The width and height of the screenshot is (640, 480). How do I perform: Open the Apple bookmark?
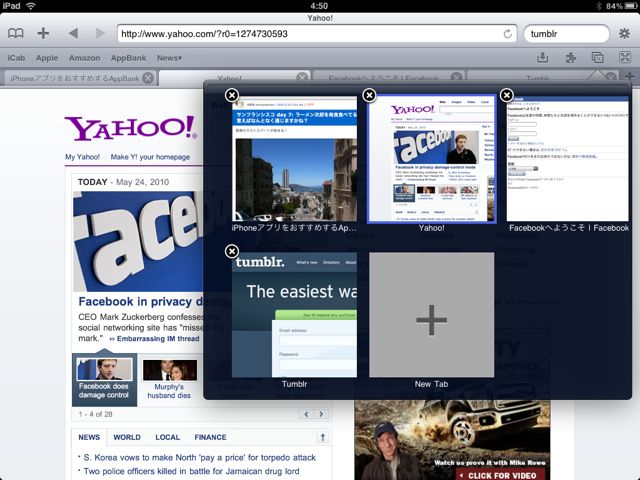click(x=47, y=58)
